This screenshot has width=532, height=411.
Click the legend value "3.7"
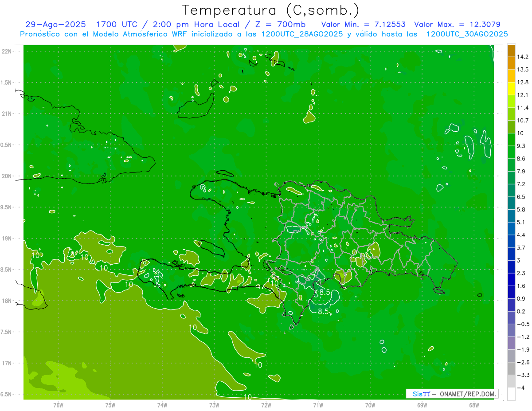tap(521, 247)
